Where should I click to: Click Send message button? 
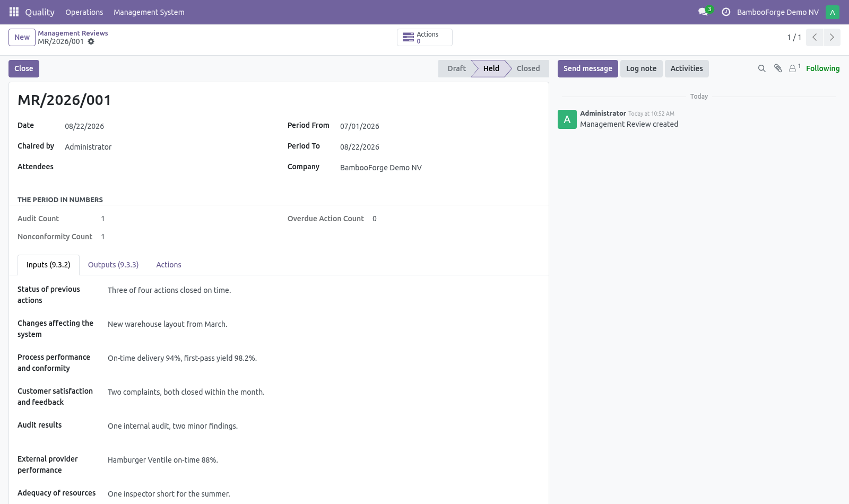tap(587, 68)
